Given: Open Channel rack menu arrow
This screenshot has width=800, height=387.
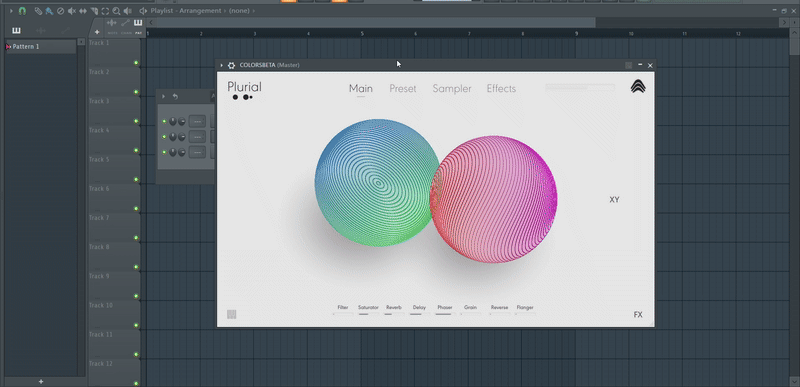Looking at the screenshot, I should coord(164,96).
